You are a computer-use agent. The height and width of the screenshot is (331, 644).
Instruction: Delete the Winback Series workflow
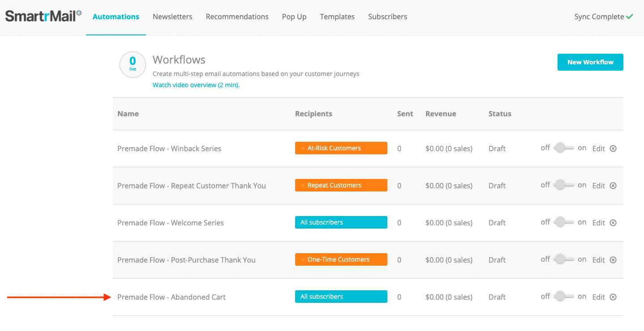pyautogui.click(x=613, y=149)
